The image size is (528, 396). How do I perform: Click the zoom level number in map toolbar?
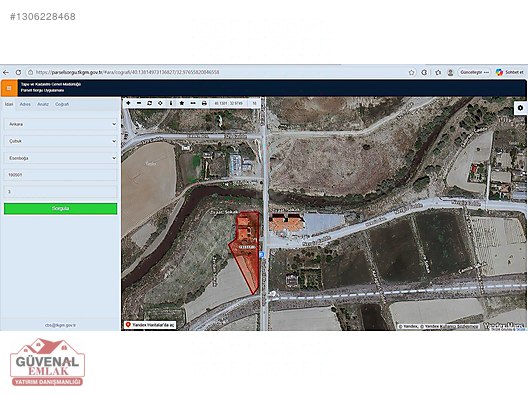(255, 103)
